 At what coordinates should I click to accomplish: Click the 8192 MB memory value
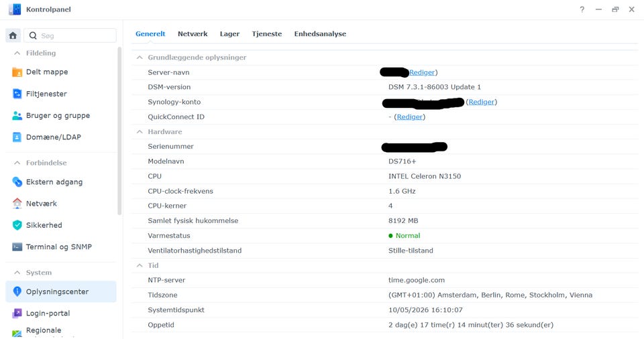(x=403, y=221)
